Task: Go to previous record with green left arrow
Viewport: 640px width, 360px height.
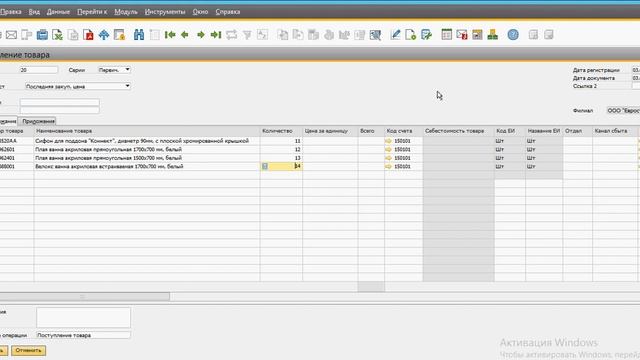Action: (x=185, y=35)
